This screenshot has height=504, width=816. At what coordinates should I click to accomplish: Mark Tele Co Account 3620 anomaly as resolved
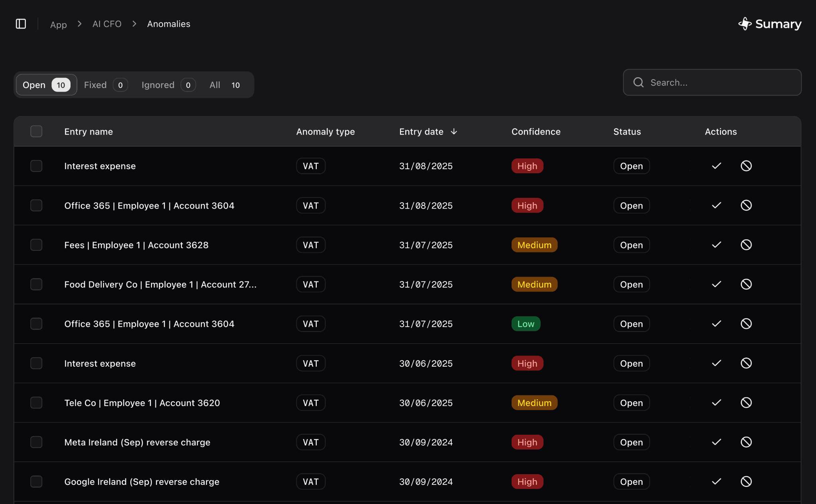pos(716,402)
